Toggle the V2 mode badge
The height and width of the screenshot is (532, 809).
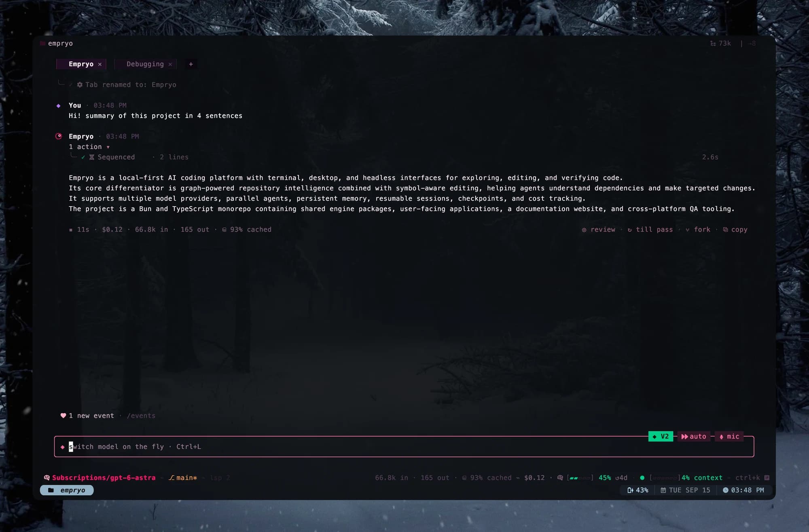pos(661,437)
